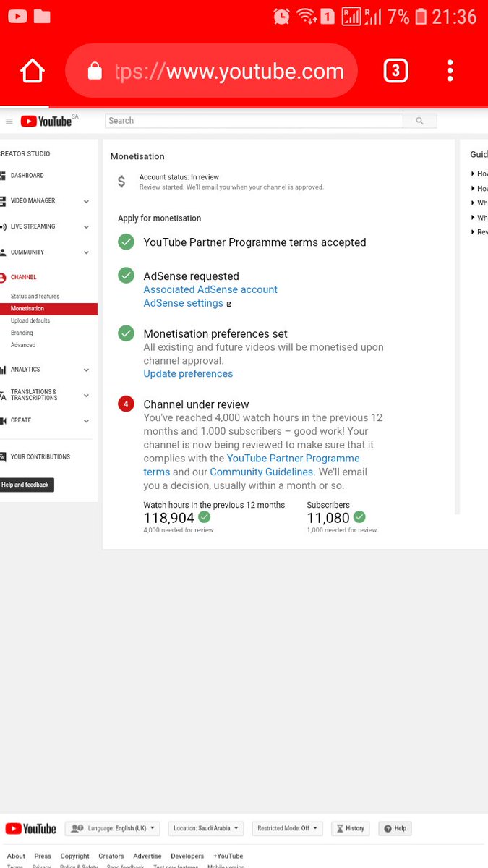
Task: Click the Help and feedback button
Action: [x=26, y=485]
